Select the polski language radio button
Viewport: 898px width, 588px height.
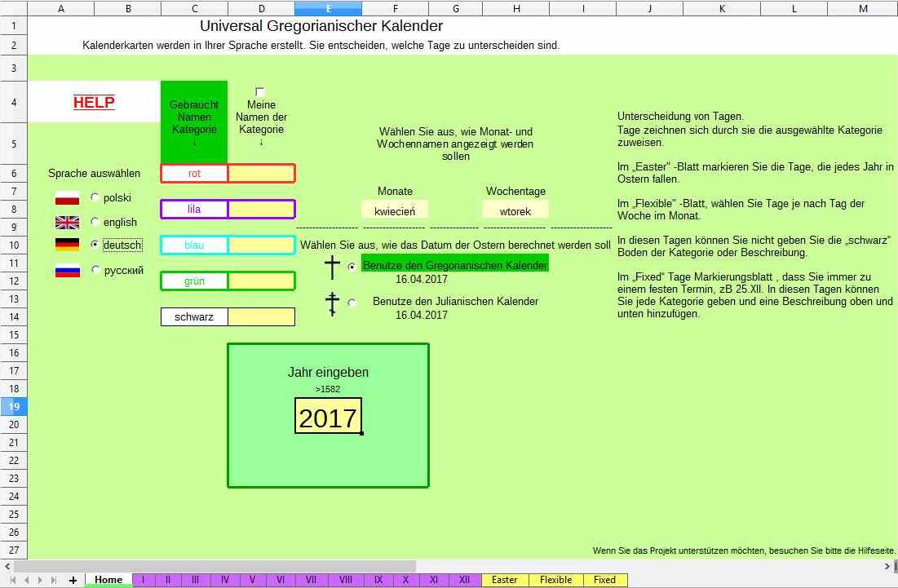(95, 197)
